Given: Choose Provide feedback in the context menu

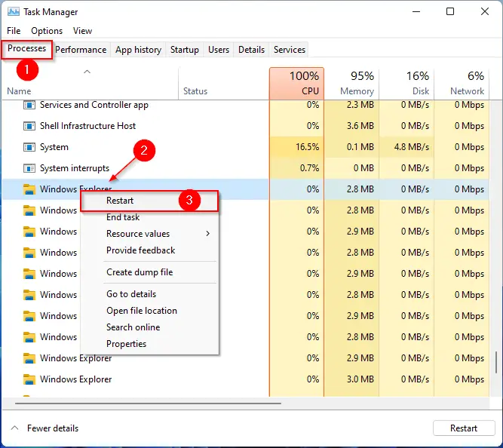Looking at the screenshot, I should [149, 250].
